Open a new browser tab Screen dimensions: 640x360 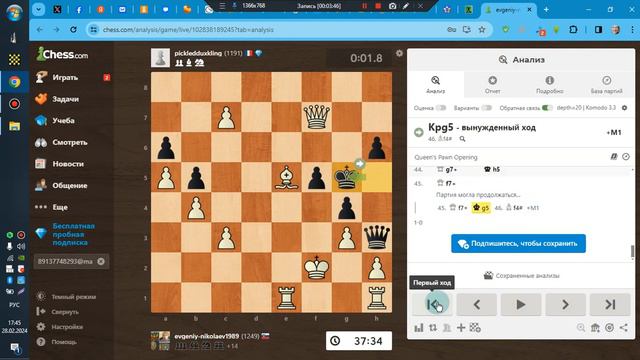(546, 10)
